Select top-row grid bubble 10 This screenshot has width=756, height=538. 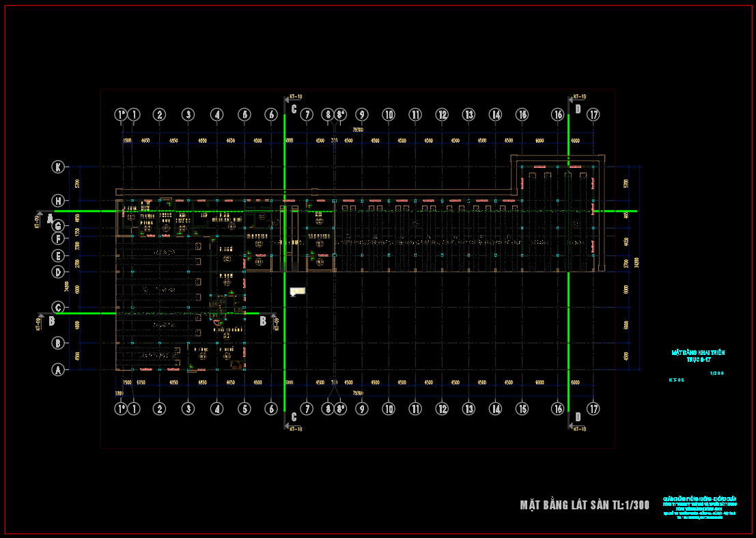pyautogui.click(x=389, y=115)
